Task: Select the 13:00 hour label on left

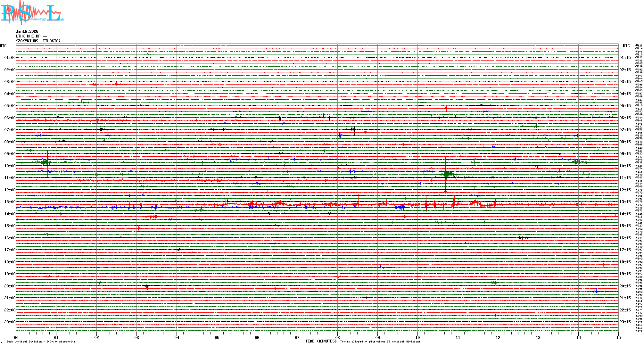Action: [10, 202]
